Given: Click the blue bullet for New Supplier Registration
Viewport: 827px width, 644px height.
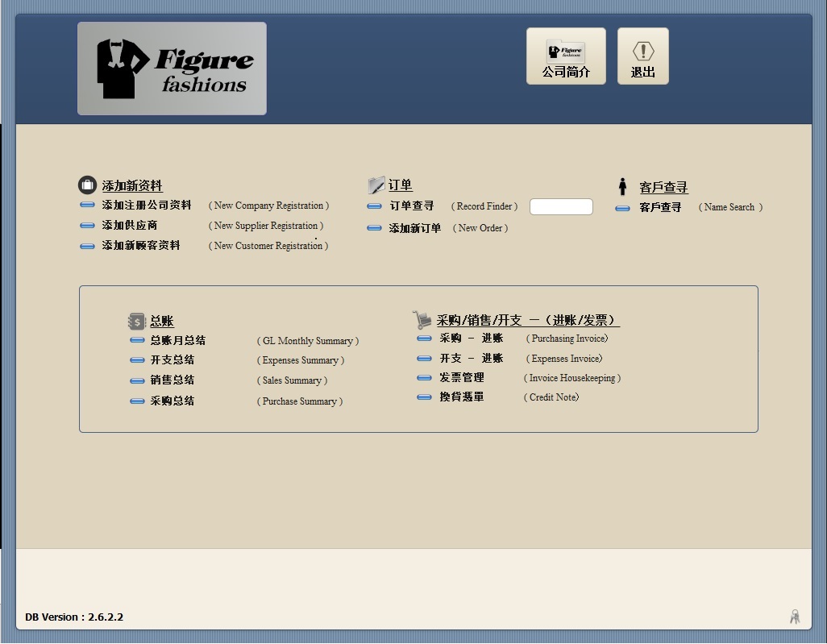Looking at the screenshot, I should pyautogui.click(x=88, y=226).
